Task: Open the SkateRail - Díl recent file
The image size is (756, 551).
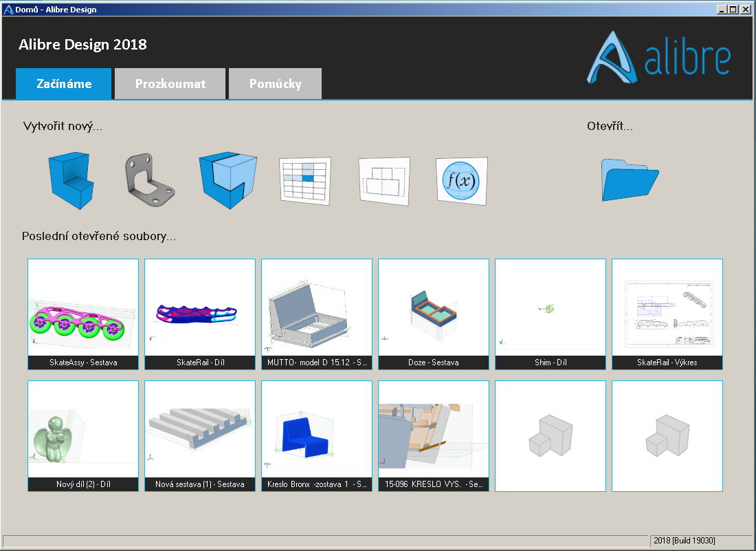Action: point(200,314)
